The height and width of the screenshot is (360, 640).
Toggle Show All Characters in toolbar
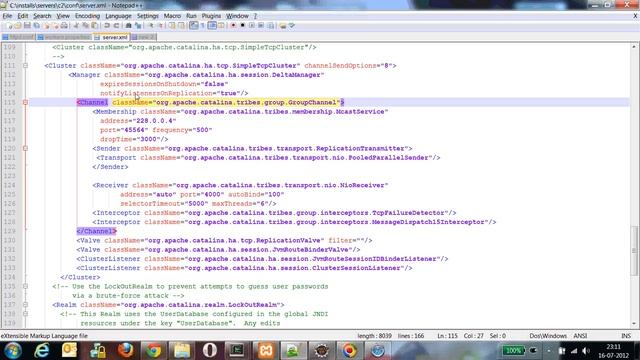point(202,25)
